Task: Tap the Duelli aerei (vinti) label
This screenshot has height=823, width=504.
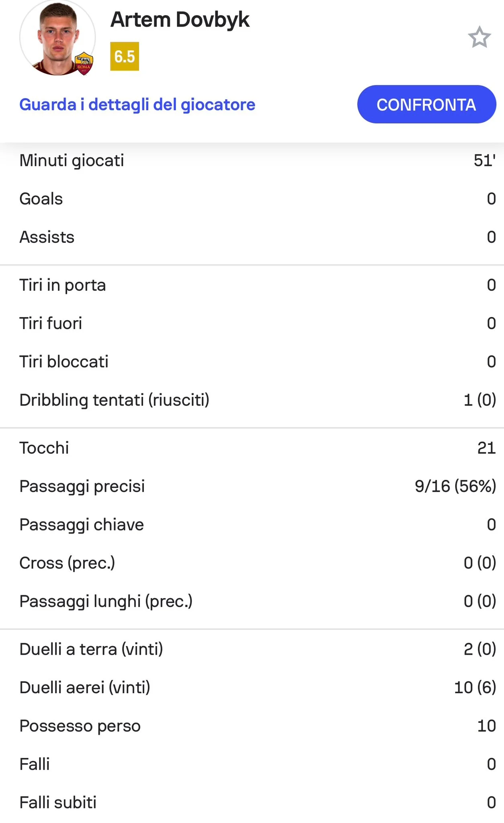Action: pos(85,687)
